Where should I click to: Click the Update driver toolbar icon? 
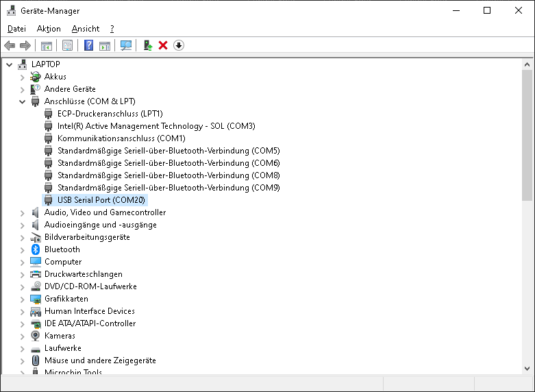click(x=147, y=45)
